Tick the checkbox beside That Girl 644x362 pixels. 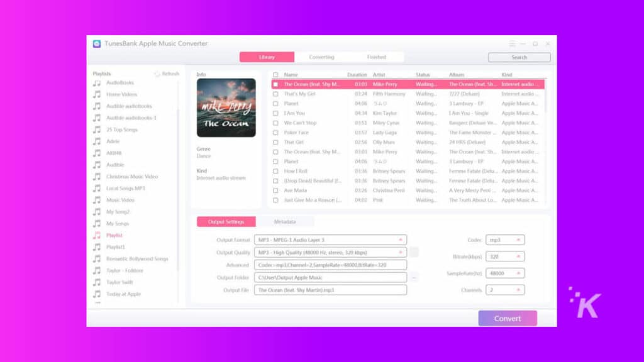(275, 143)
